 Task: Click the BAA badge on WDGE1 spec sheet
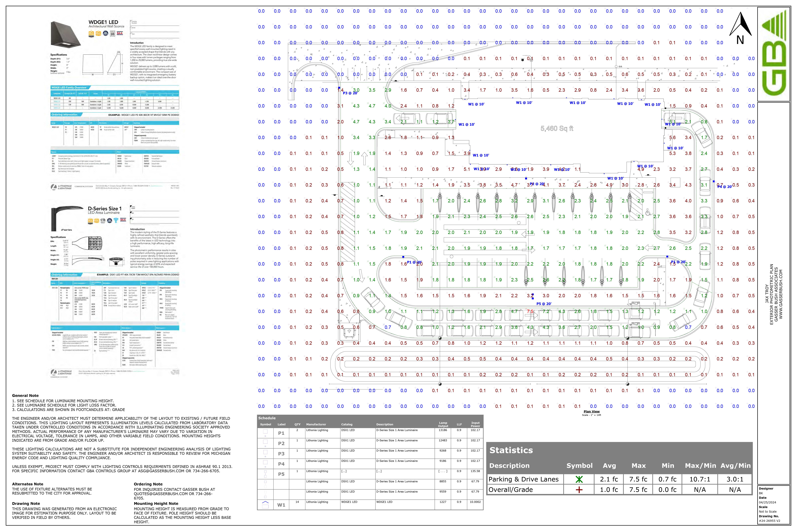120,33
